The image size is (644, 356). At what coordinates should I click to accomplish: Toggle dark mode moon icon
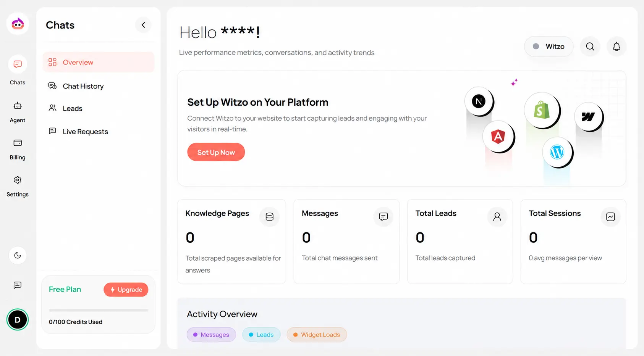[x=18, y=255]
